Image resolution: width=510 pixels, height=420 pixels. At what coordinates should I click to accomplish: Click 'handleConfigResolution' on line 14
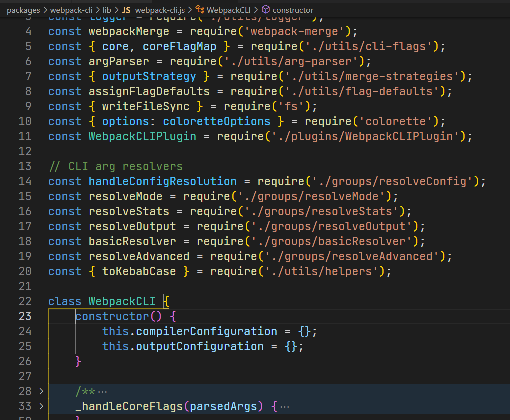(163, 181)
